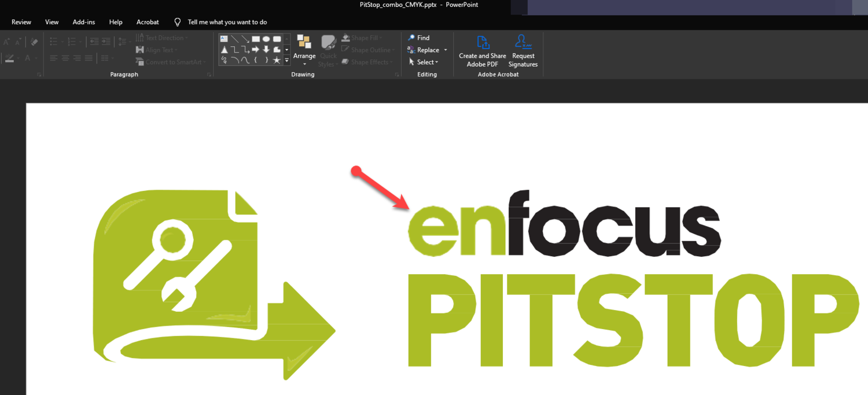The width and height of the screenshot is (868, 395).
Task: Expand the shapes gallery More arrow
Action: pyautogui.click(x=286, y=60)
